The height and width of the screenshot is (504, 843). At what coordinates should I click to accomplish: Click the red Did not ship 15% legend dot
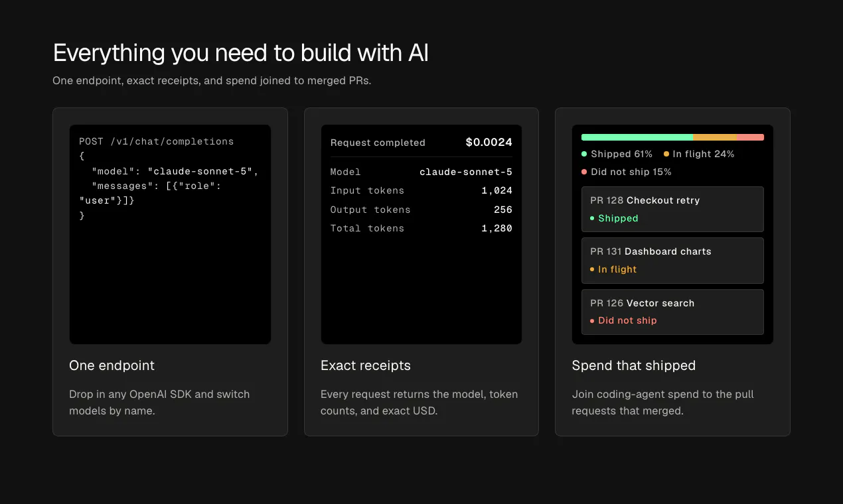point(584,172)
